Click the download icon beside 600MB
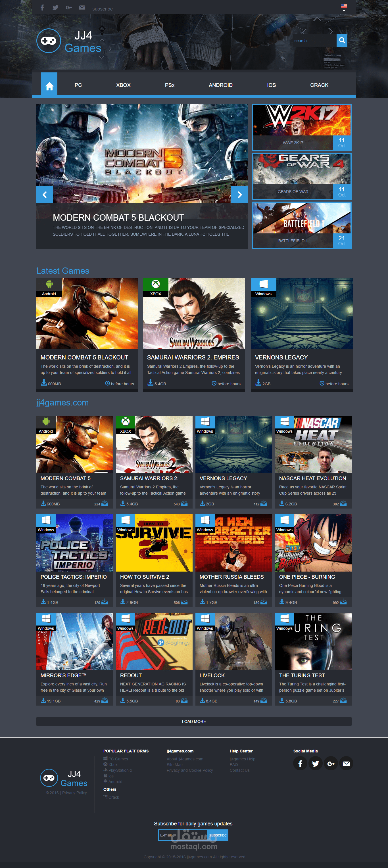Viewport: 388px width, 868px height. point(44,383)
